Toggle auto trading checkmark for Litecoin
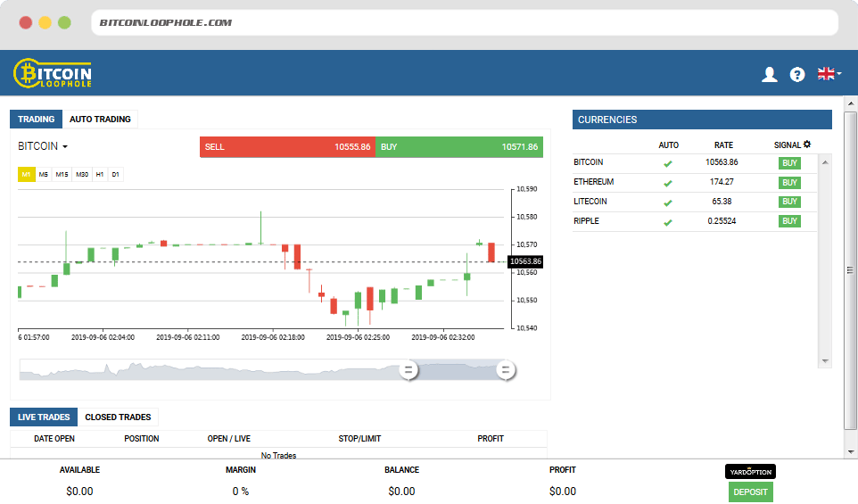Viewport: 858px width, 504px height. click(x=667, y=203)
